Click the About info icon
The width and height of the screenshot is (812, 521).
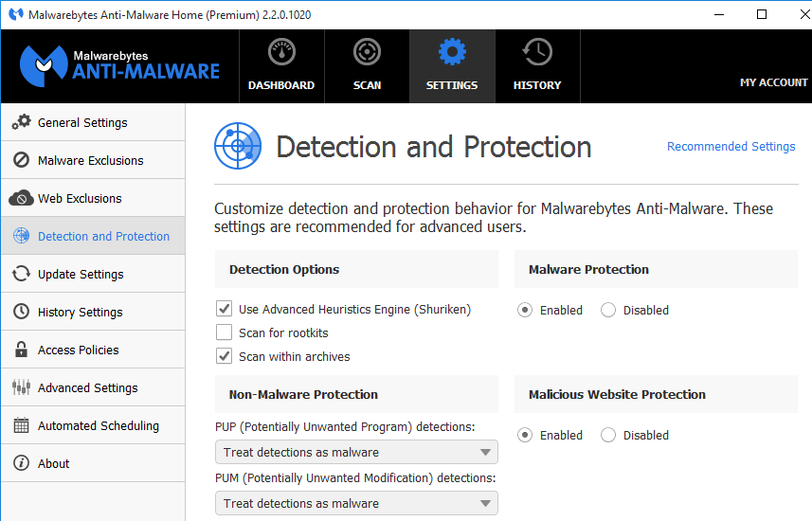click(x=21, y=462)
